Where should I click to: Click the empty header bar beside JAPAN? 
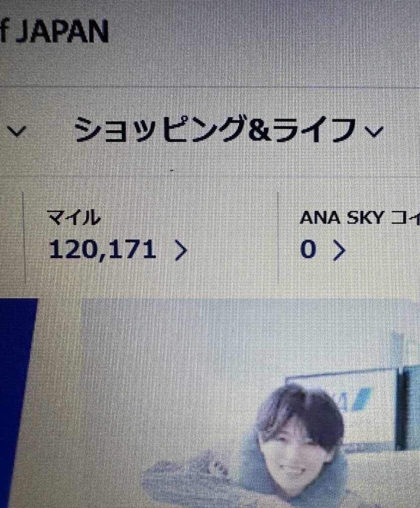[x=263, y=42]
